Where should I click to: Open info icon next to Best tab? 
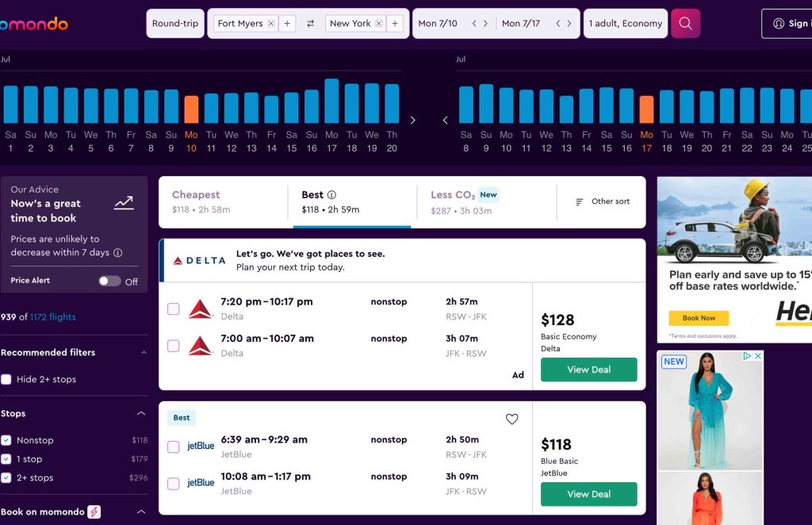[x=331, y=195]
